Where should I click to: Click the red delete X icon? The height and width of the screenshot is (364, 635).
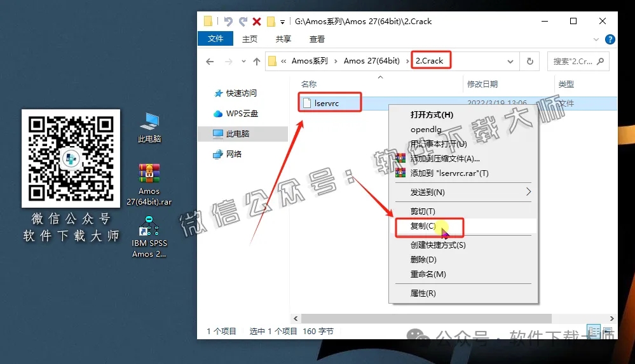(257, 22)
